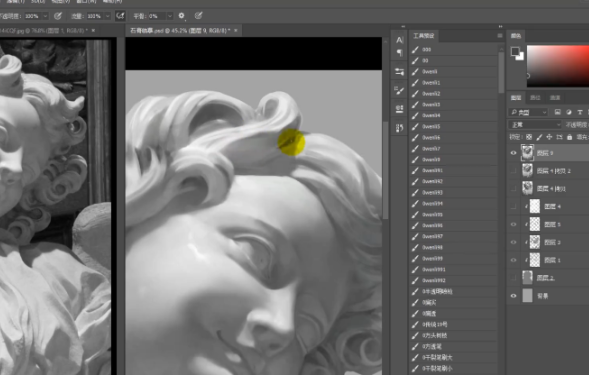Open the Brush Settings panel icon
589x375 pixels.
point(399,90)
